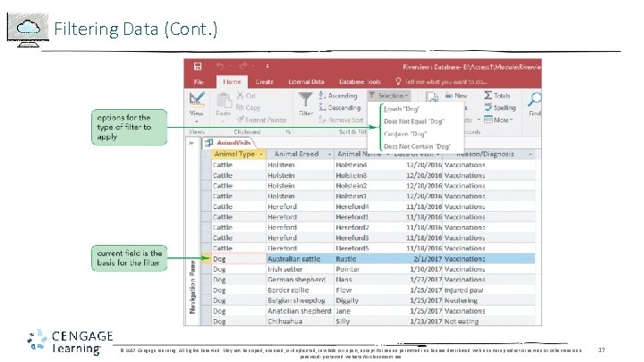Click the Animal Breed column header
644x362 pixels.
[x=301, y=154]
